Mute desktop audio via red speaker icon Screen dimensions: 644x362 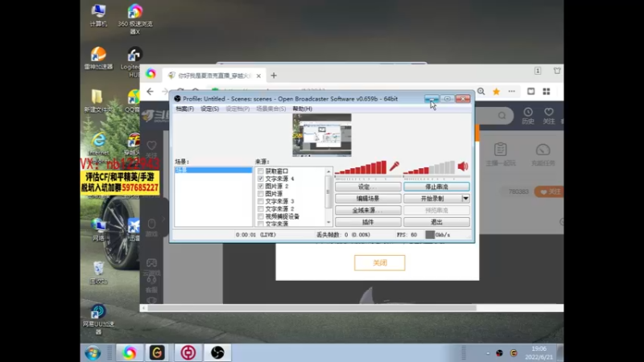[x=463, y=167]
